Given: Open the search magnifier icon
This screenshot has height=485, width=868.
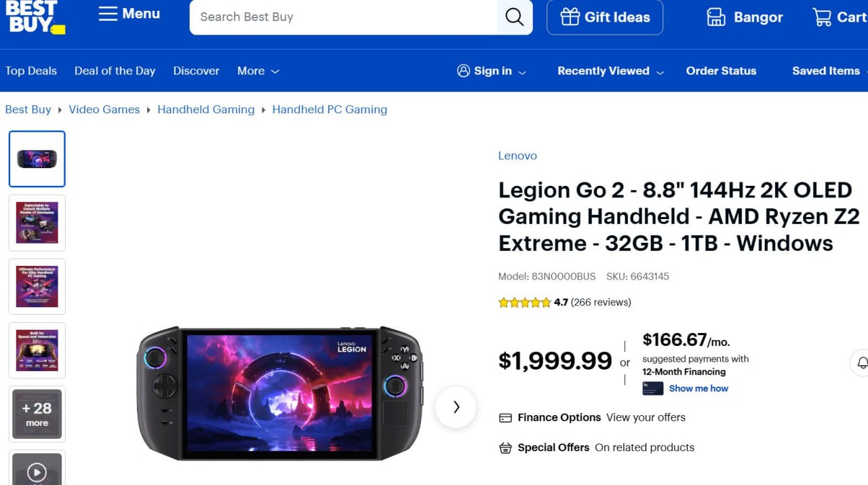Looking at the screenshot, I should [x=514, y=17].
